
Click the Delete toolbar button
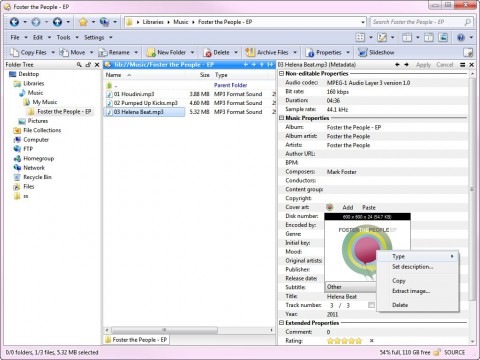click(217, 52)
